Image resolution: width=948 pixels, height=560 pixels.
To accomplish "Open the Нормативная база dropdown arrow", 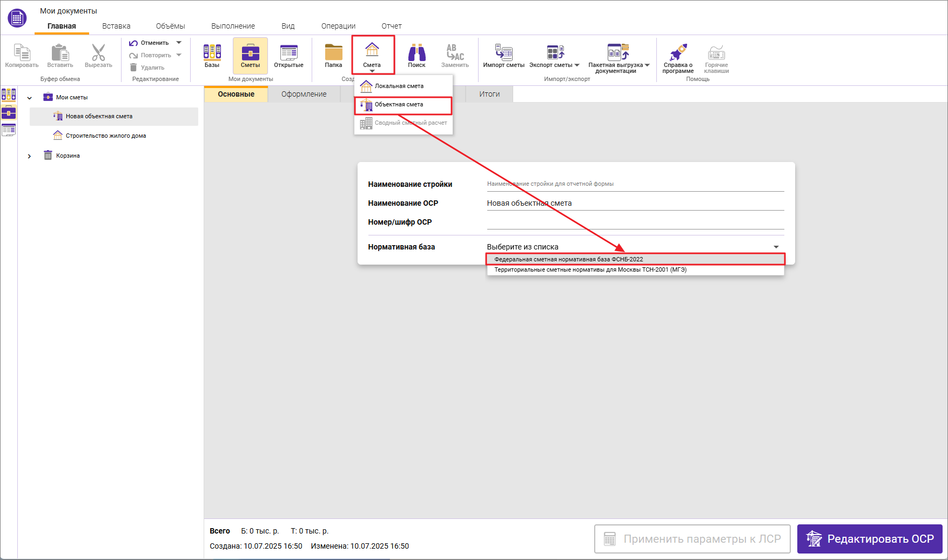I will [x=776, y=247].
